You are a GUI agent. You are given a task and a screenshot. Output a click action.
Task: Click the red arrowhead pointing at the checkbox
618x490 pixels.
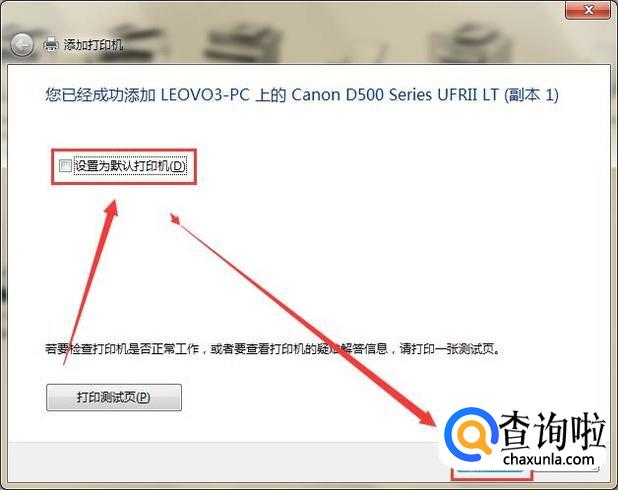click(x=112, y=208)
